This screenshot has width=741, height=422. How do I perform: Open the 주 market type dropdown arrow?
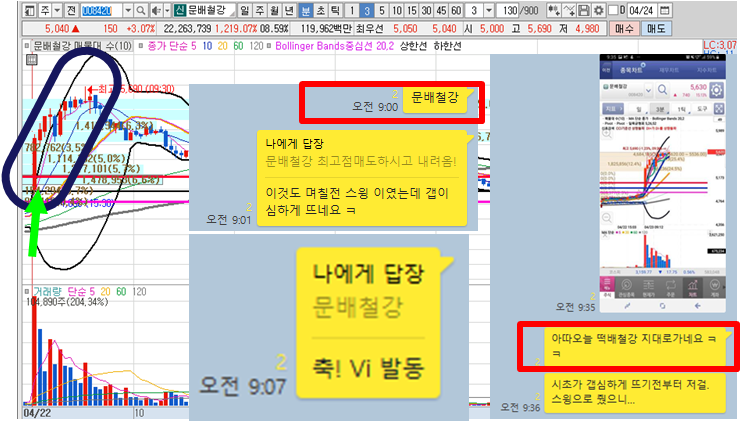tap(57, 10)
